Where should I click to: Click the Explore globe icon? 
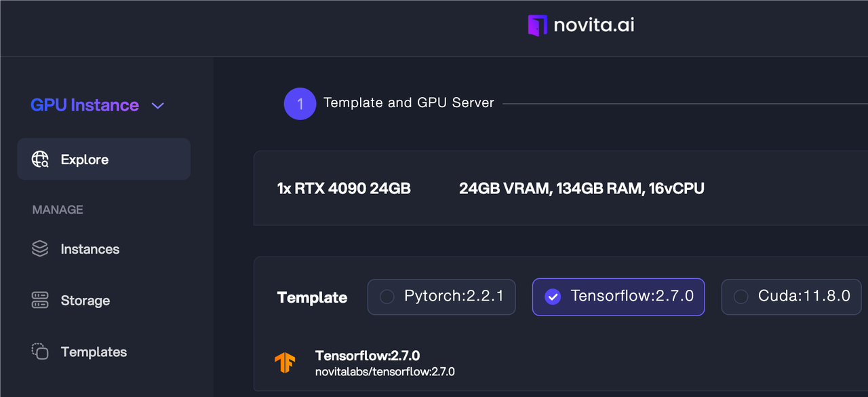click(x=40, y=159)
